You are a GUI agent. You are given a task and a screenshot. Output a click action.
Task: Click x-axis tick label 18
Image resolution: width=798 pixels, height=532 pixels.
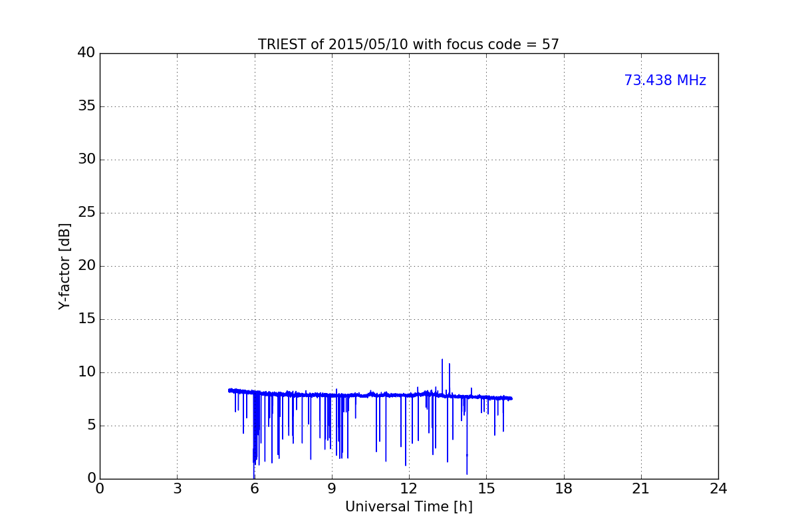click(x=564, y=489)
